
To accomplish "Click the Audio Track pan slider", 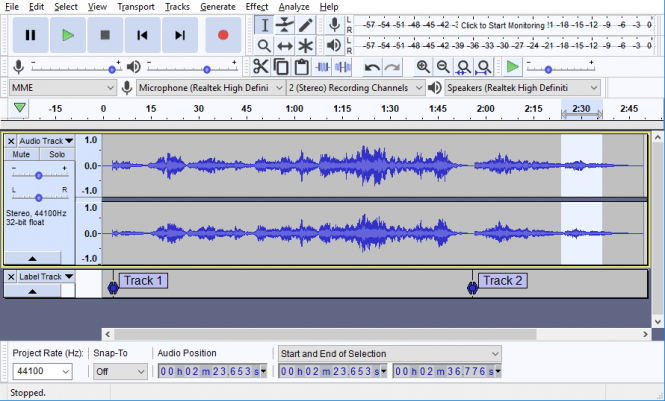I will (39, 198).
